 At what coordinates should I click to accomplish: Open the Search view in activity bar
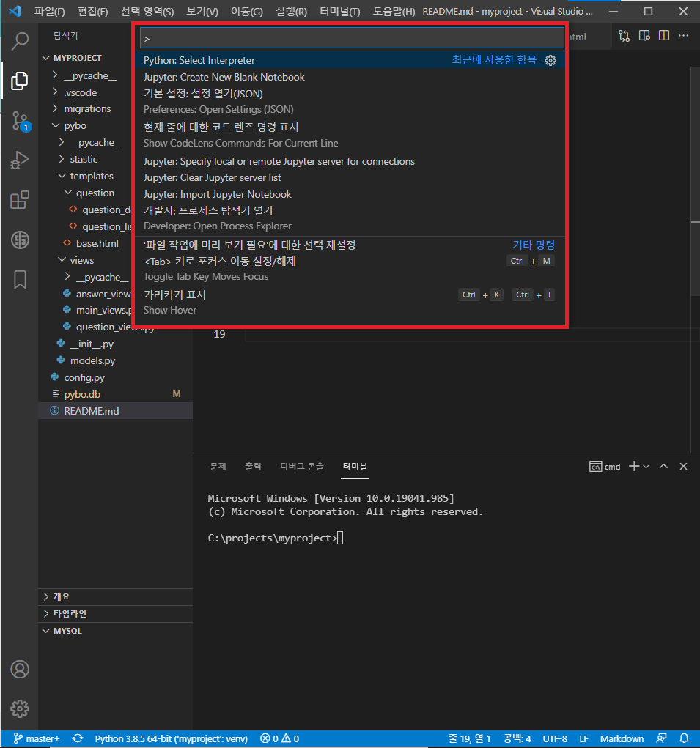coord(20,41)
